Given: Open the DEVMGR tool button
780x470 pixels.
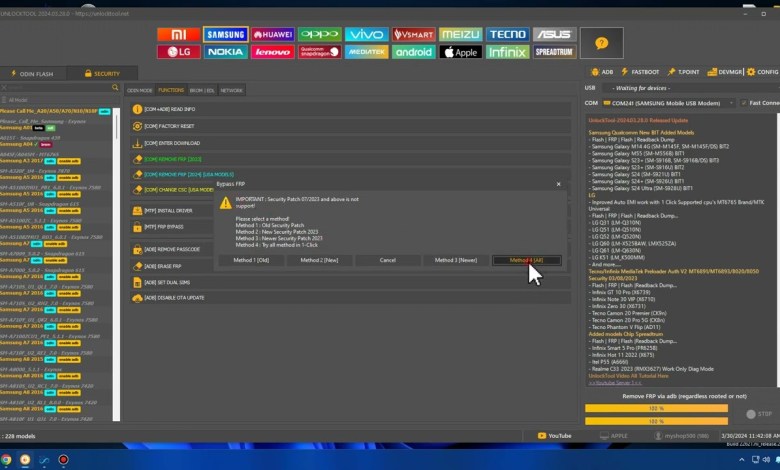Looking at the screenshot, I should (724, 72).
